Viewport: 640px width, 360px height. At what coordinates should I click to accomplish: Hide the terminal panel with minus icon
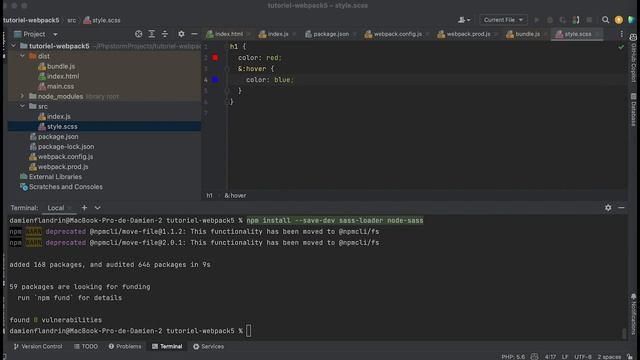(x=621, y=208)
